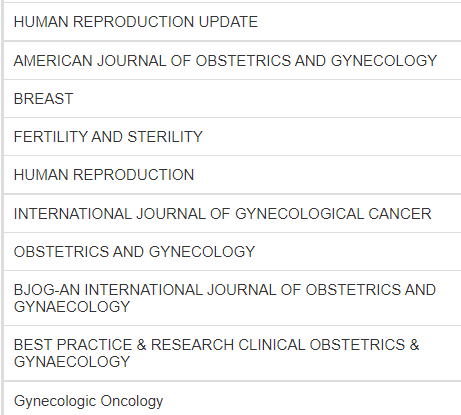
Task: Click the word FERTILITY
Action: pyautogui.click(x=50, y=137)
